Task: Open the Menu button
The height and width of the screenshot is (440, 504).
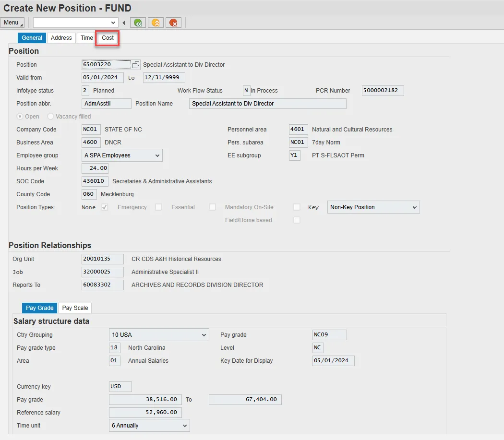Action: tap(13, 23)
